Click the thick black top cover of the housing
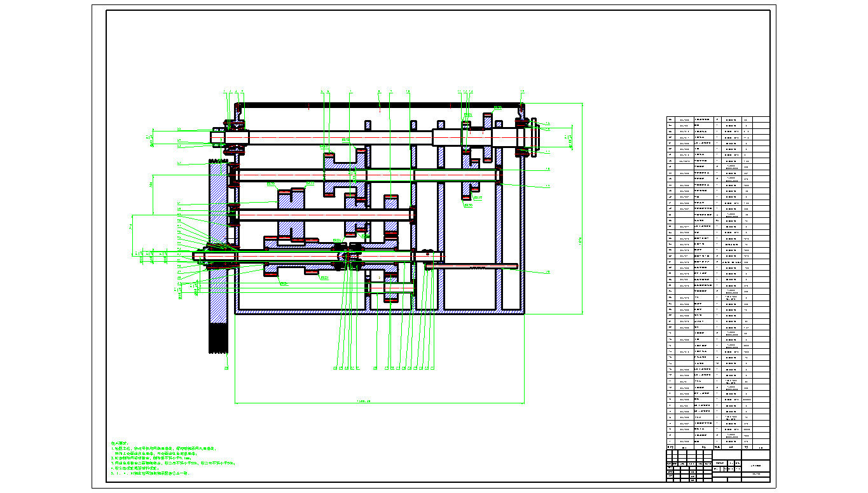This screenshot has height=493, width=868. point(378,104)
